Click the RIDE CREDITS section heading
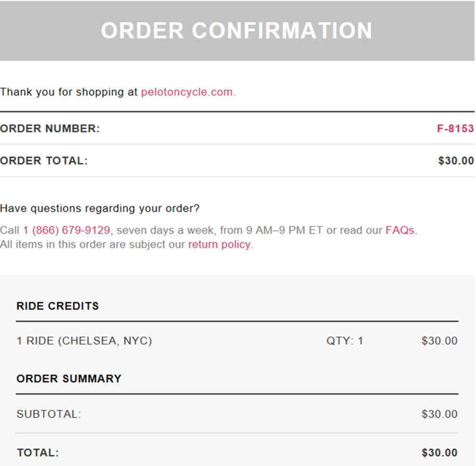 click(x=58, y=306)
